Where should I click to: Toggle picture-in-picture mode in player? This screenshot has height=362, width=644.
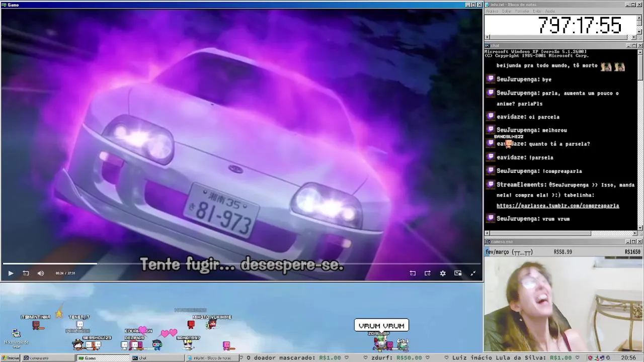458,273
